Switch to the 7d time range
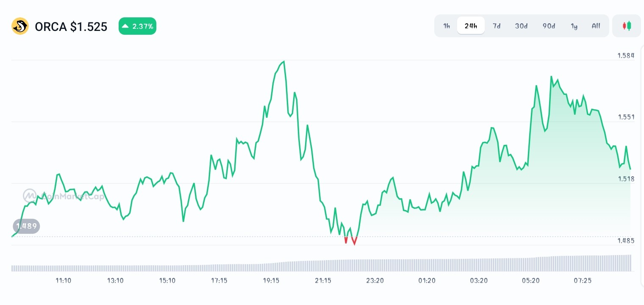 click(497, 26)
